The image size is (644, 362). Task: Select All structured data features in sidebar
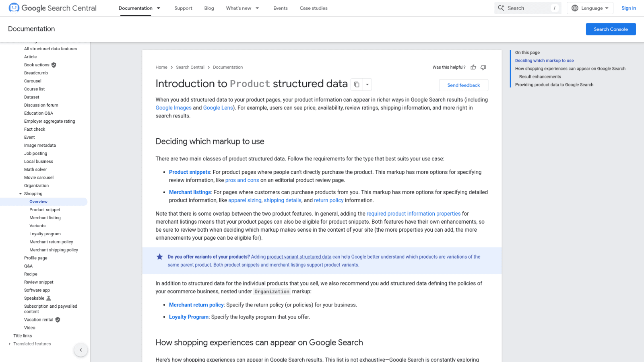(x=50, y=49)
